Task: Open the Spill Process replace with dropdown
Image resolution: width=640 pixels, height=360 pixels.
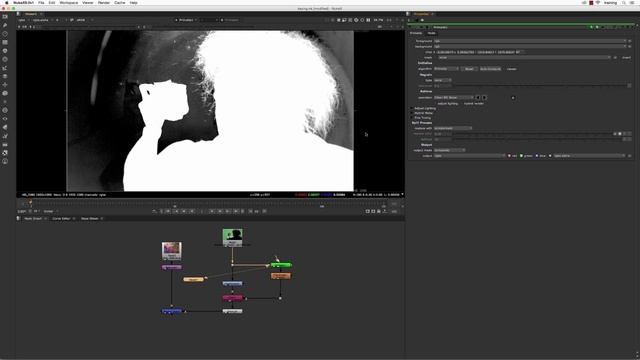Action: pyautogui.click(x=453, y=128)
